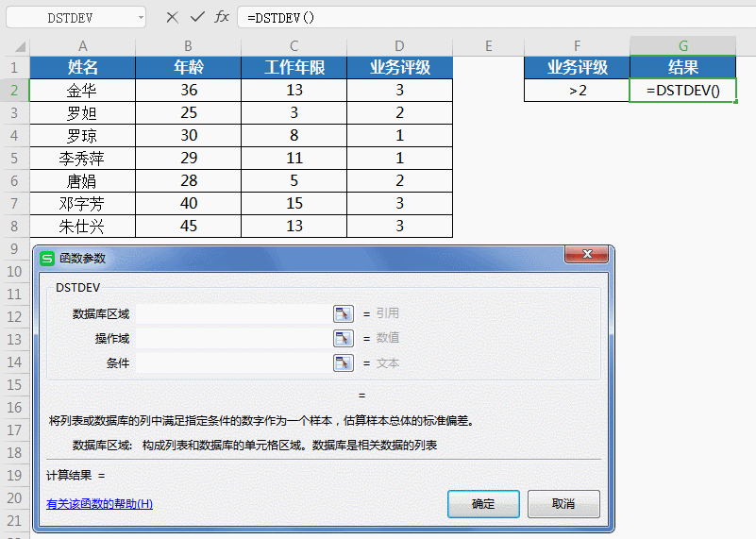Click age cell 28
This screenshot has height=539, width=756.
coord(188,181)
